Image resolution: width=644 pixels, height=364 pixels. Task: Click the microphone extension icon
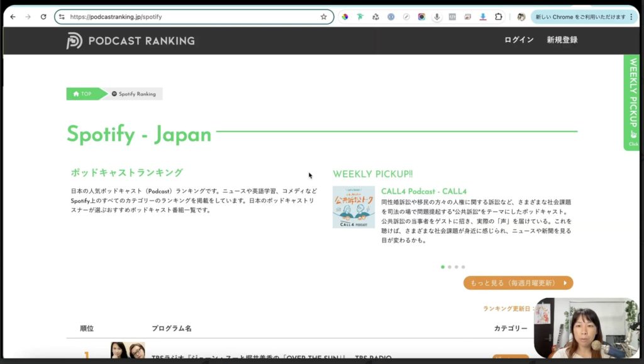click(x=436, y=17)
